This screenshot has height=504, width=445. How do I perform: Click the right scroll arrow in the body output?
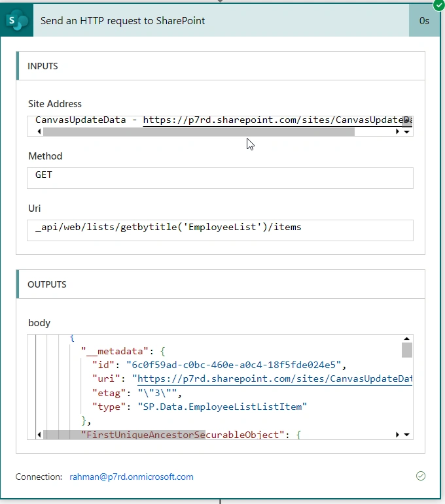click(397, 435)
